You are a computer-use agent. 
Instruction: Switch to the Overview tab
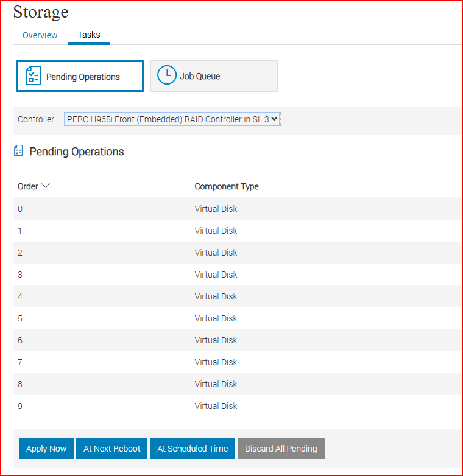point(40,35)
